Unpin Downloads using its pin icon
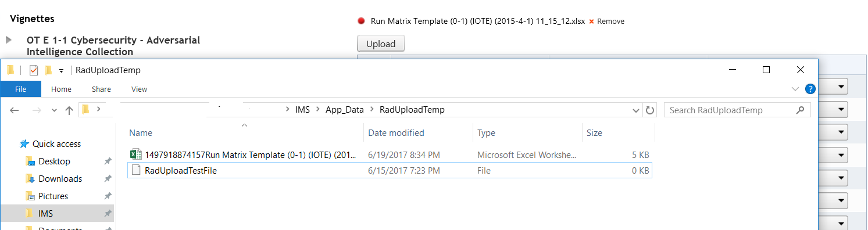 click(108, 179)
